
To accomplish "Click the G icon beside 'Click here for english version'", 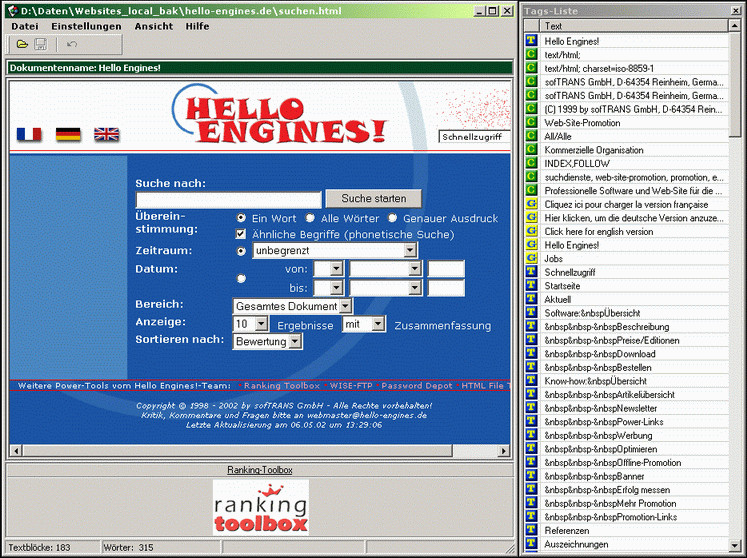I will pos(531,231).
